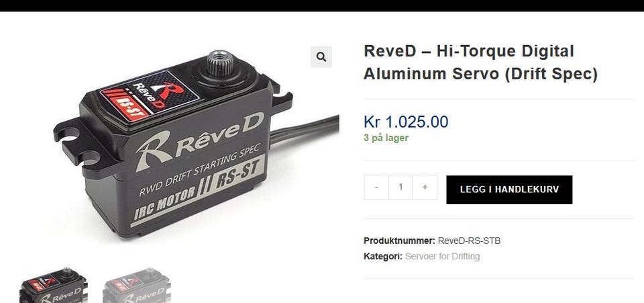Click the Kategori label

pos(383,257)
